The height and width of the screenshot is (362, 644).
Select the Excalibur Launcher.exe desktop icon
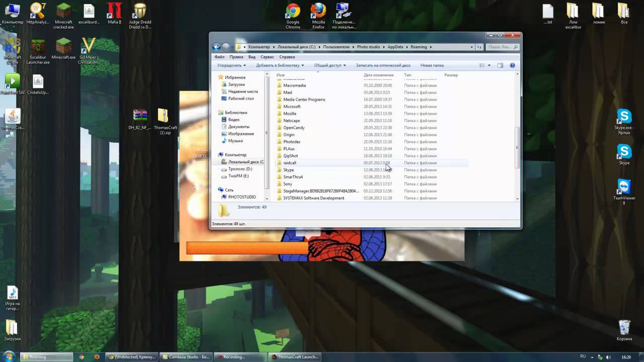[x=38, y=51]
